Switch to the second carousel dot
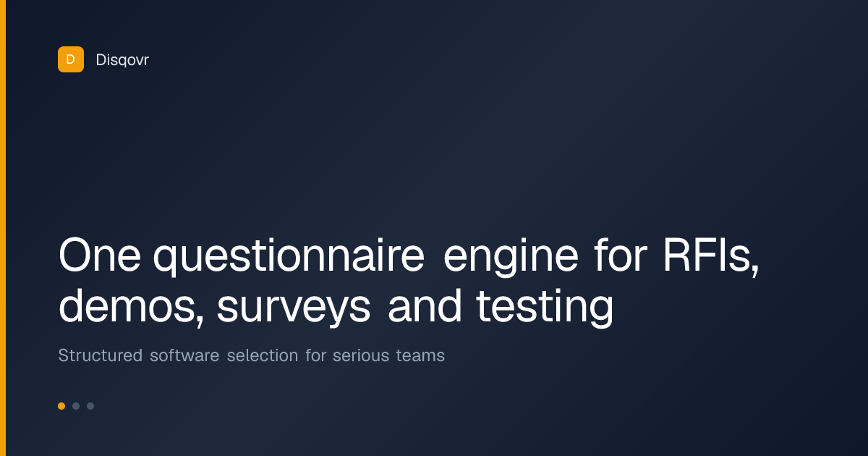 pyautogui.click(x=76, y=406)
